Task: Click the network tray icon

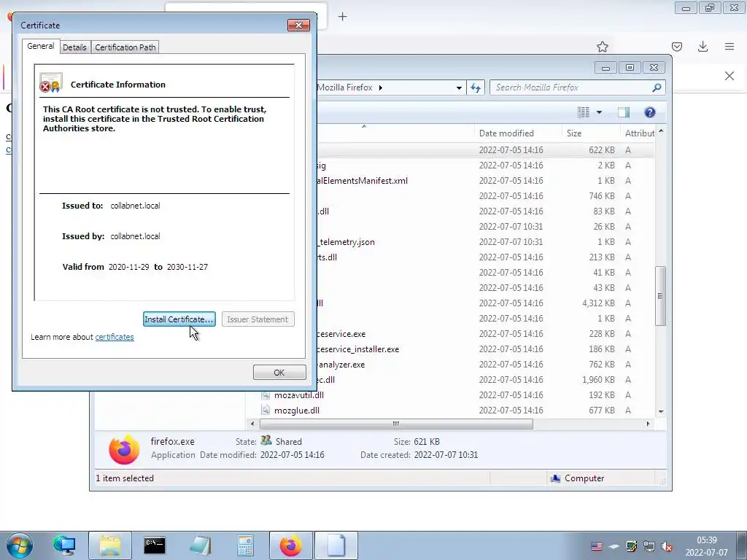Action: tap(649, 546)
